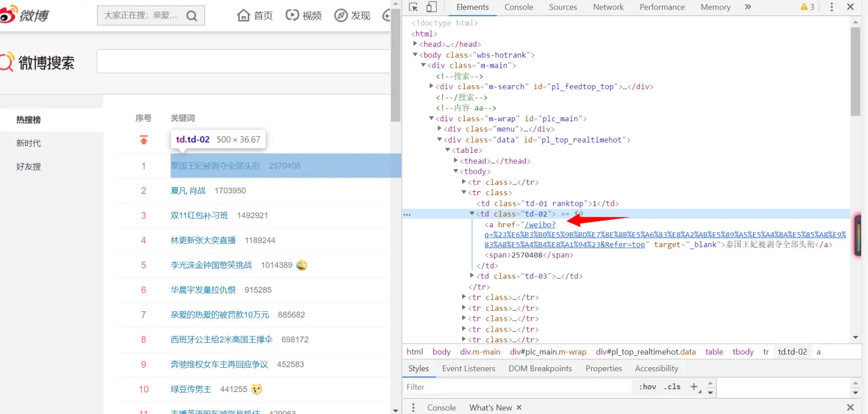
Task: Open the 夏凡 肖战 hot search link
Action: tap(188, 191)
